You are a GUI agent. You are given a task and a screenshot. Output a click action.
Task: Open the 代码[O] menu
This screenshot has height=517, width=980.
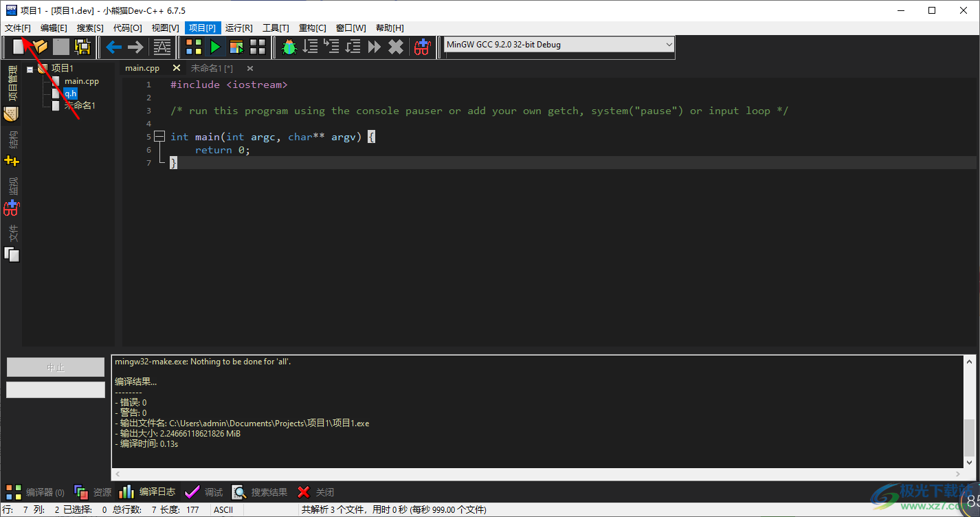pyautogui.click(x=127, y=28)
